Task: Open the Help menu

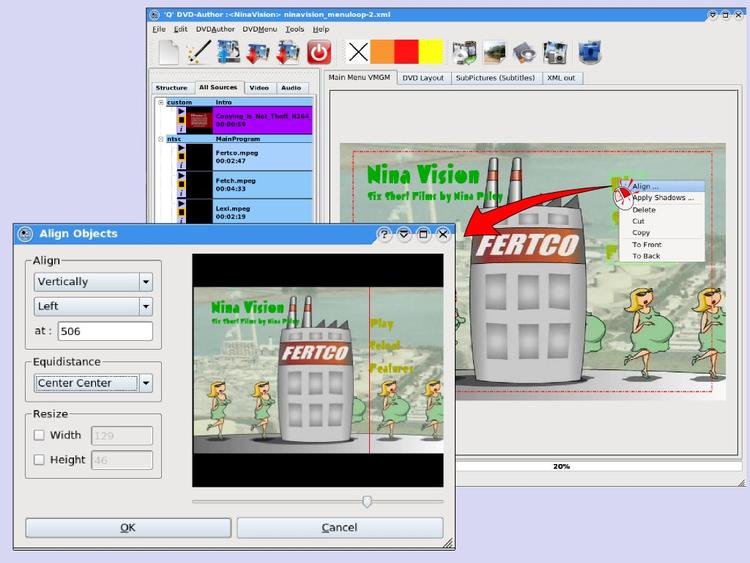Action: coord(321,29)
